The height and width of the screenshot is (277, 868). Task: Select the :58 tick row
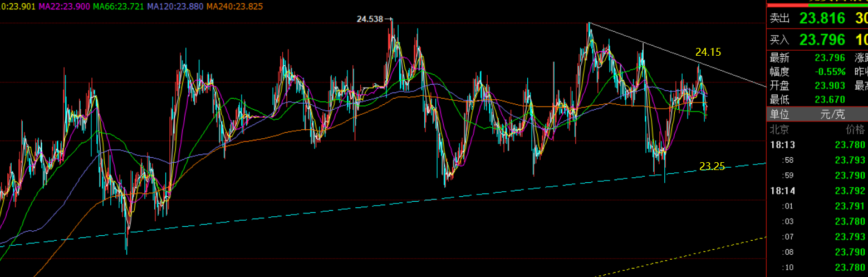coord(817,161)
